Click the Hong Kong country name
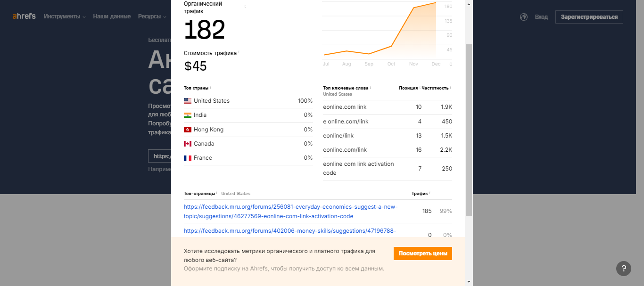 208,130
